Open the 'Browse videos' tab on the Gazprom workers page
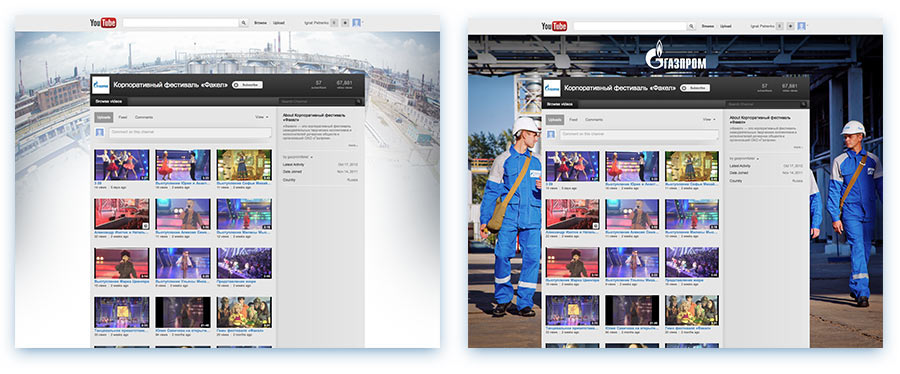Screen dimensions: 900x374 point(560,104)
